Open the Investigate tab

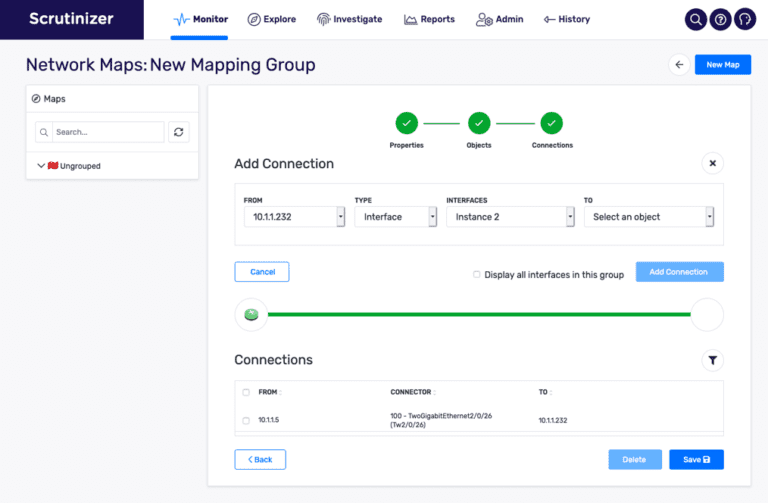[x=350, y=19]
